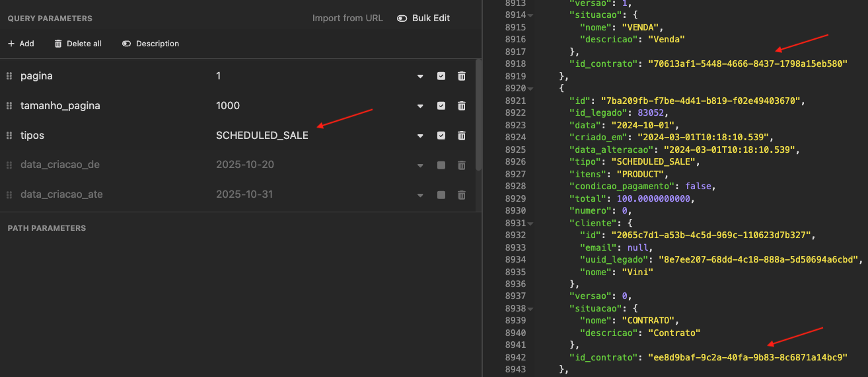This screenshot has width=868, height=377.
Task: Toggle the Bulk Edit switch
Action: coord(402,19)
